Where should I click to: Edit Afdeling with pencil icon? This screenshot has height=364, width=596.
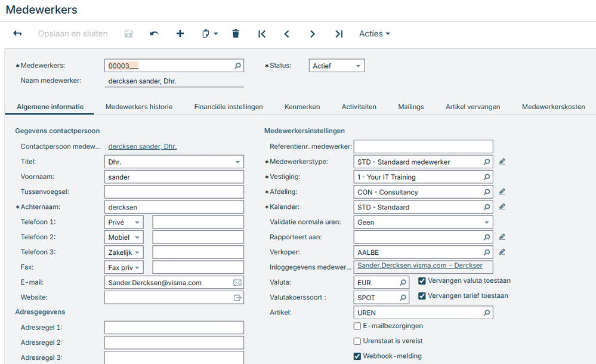[502, 192]
